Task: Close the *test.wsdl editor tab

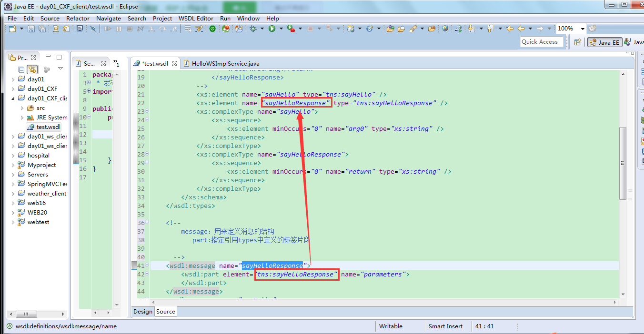Action: tap(174, 63)
